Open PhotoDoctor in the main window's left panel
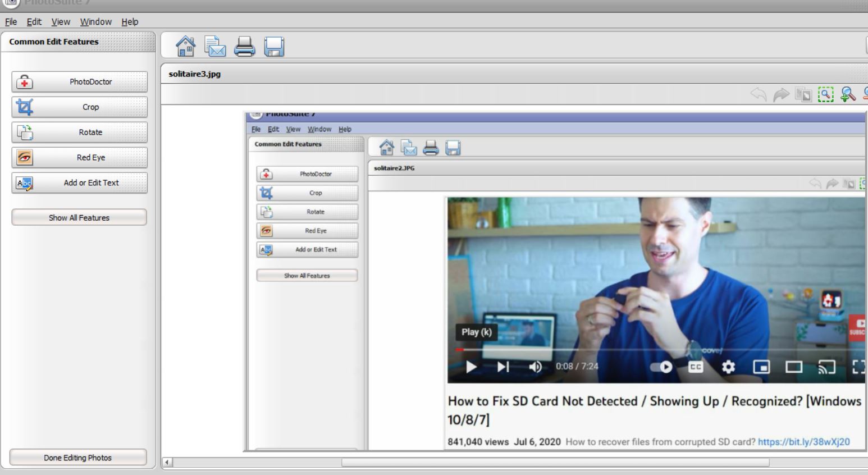 (x=79, y=82)
